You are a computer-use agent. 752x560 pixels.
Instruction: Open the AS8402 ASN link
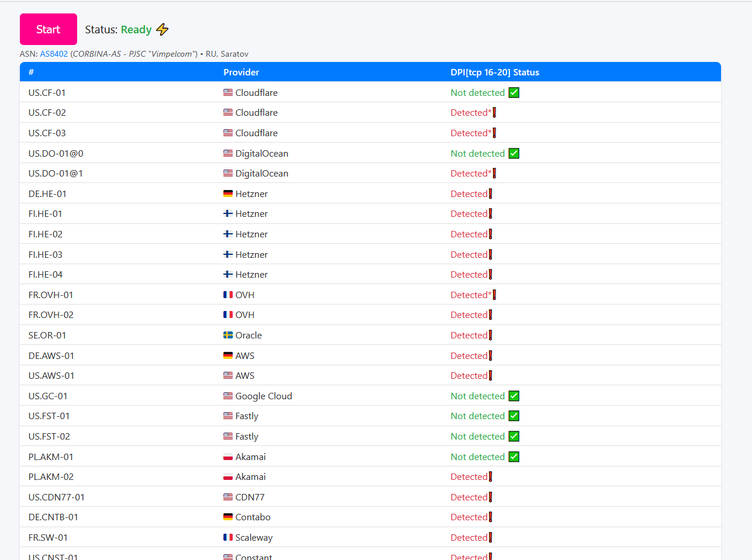54,54
